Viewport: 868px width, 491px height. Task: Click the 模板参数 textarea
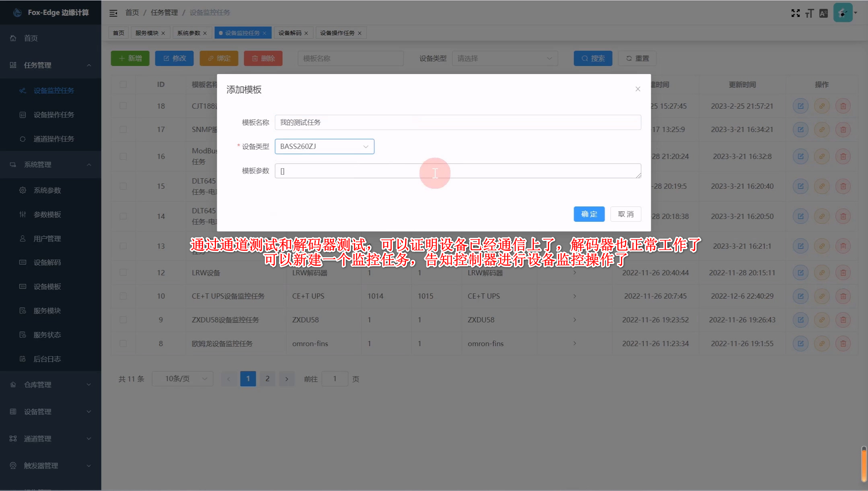tap(458, 171)
